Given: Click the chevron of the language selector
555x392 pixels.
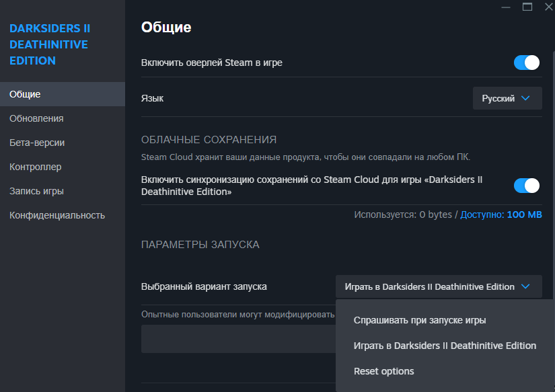Looking at the screenshot, I should coord(525,98).
